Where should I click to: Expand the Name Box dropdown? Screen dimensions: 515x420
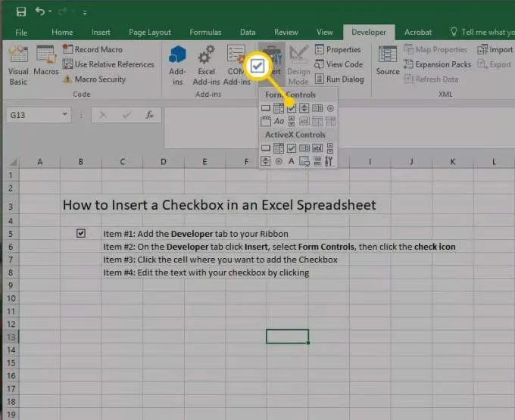(x=66, y=116)
